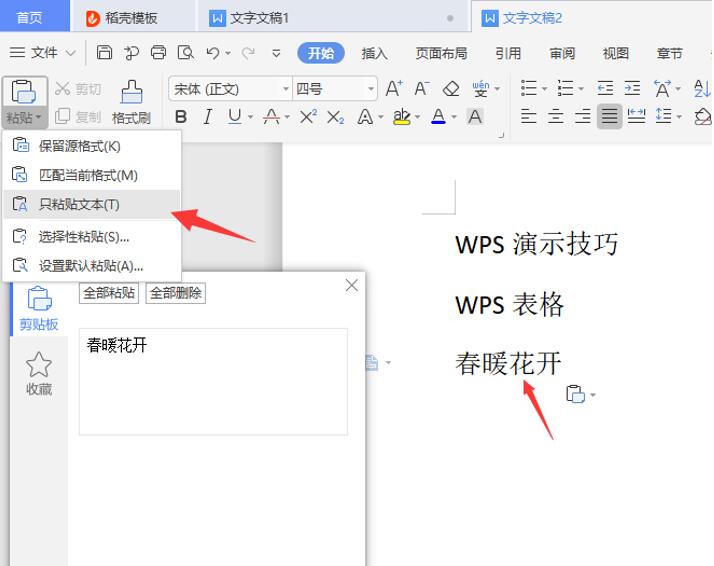This screenshot has width=714, height=566.
Task: Increase font size with A+ icon
Action: (394, 88)
